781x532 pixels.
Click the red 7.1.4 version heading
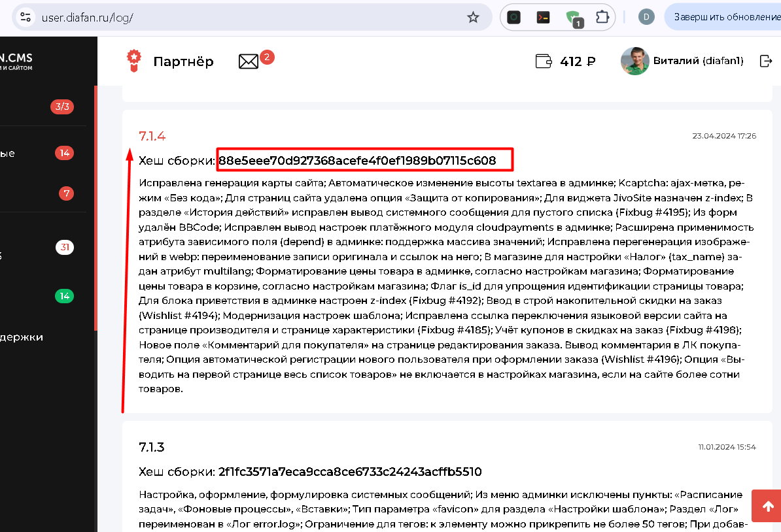click(152, 136)
